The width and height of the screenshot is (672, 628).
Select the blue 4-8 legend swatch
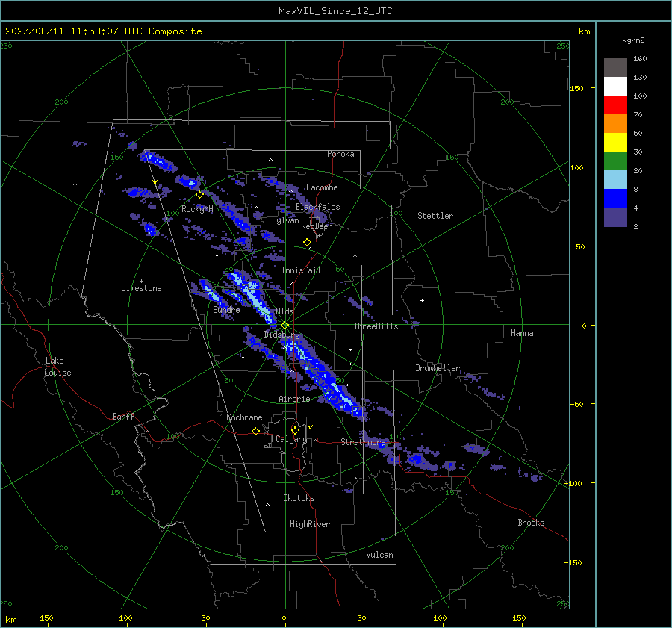pos(615,199)
